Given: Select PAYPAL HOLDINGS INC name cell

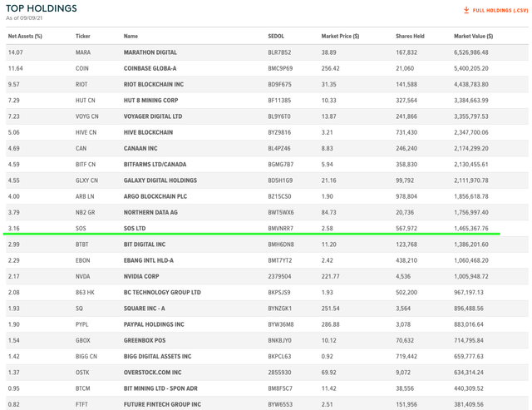Looking at the screenshot, I should [x=154, y=324].
